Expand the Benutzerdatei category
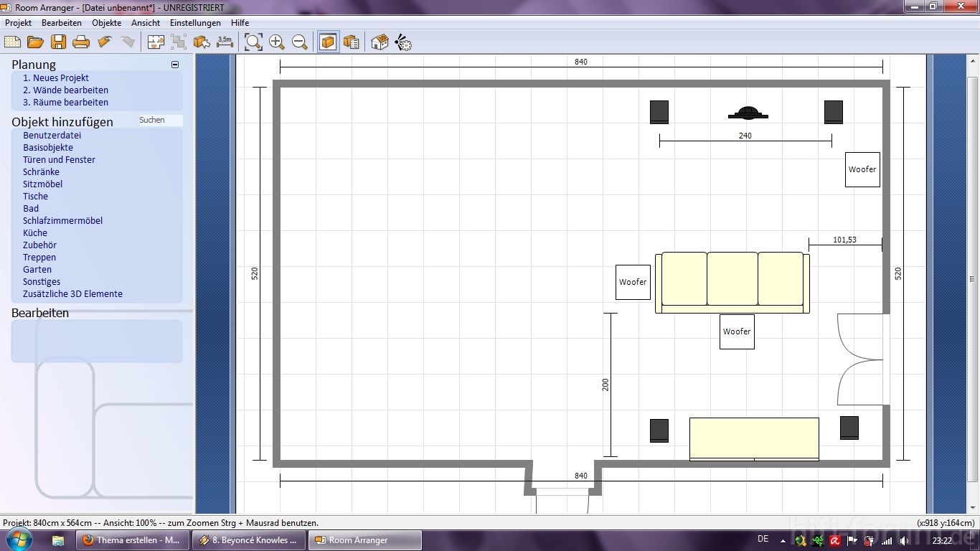The image size is (980, 551). 52,136
